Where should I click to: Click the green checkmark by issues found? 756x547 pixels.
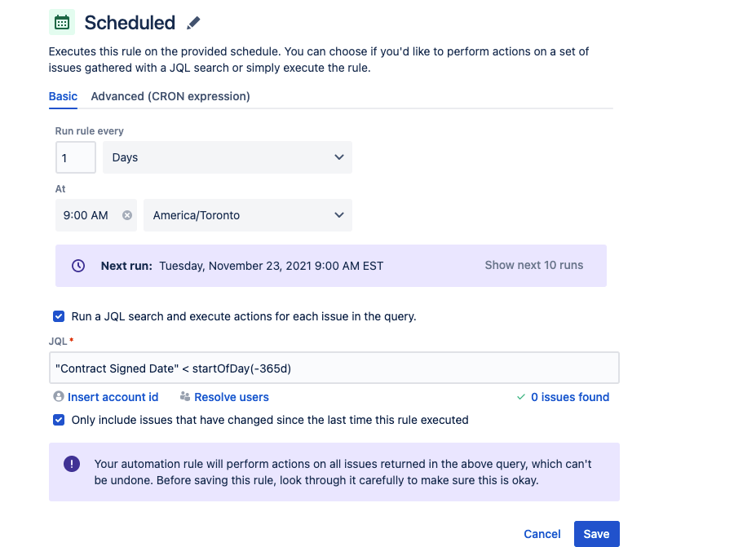point(521,397)
